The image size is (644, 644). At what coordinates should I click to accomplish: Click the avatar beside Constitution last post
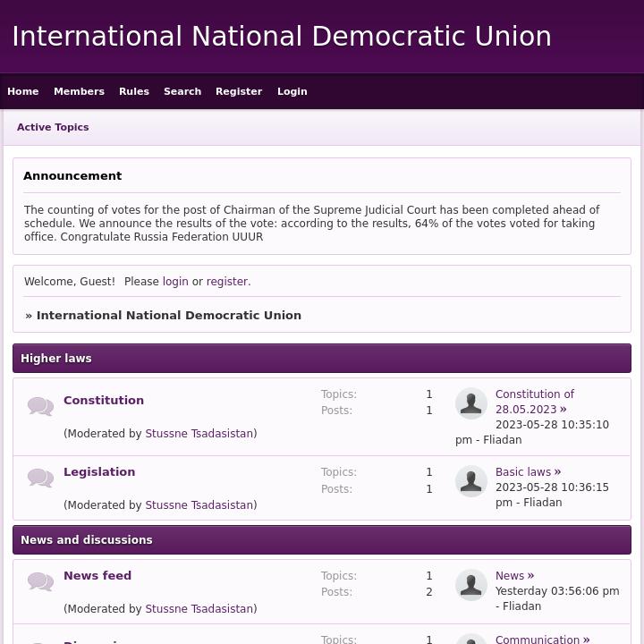(x=470, y=403)
